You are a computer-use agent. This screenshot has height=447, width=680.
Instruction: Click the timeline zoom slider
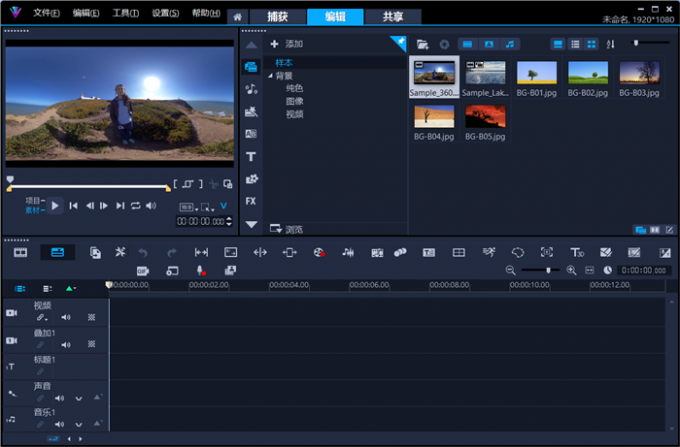(547, 270)
